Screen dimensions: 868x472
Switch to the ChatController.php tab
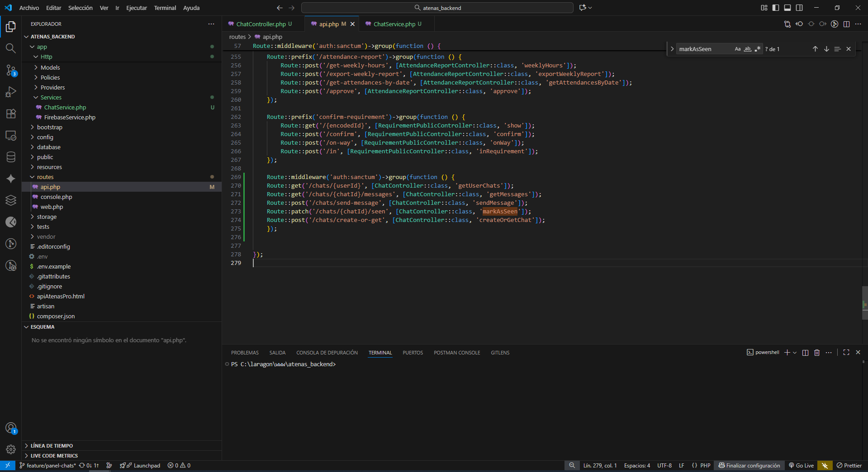tap(261, 24)
